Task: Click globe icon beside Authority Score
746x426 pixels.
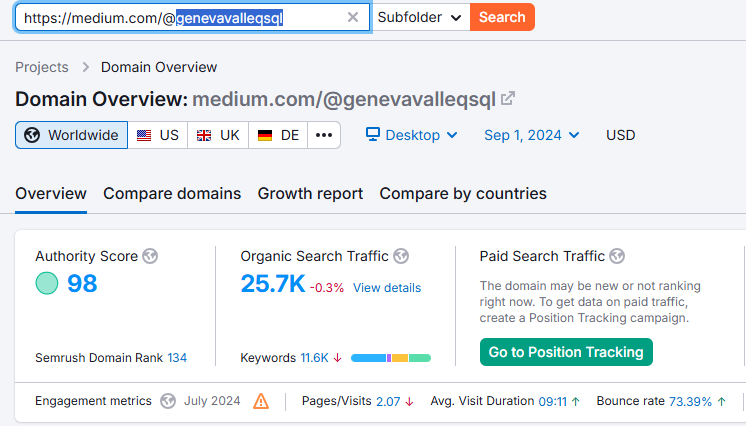Action: pyautogui.click(x=150, y=256)
